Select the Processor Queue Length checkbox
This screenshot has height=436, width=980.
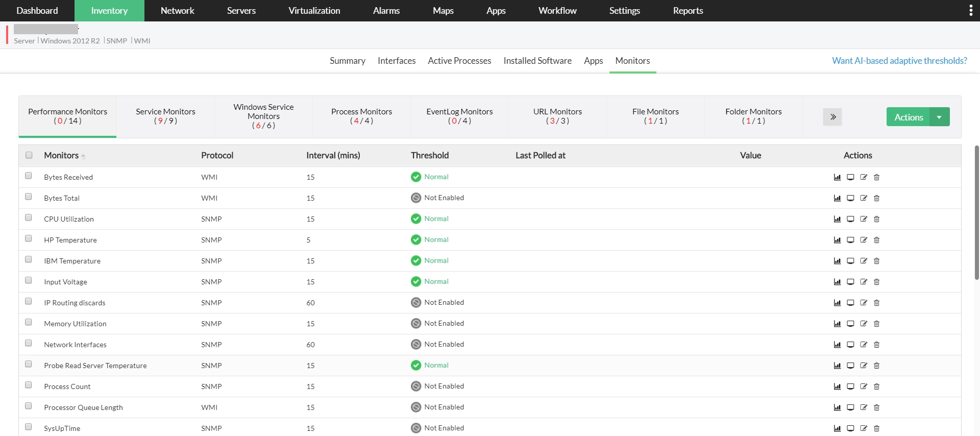(29, 406)
